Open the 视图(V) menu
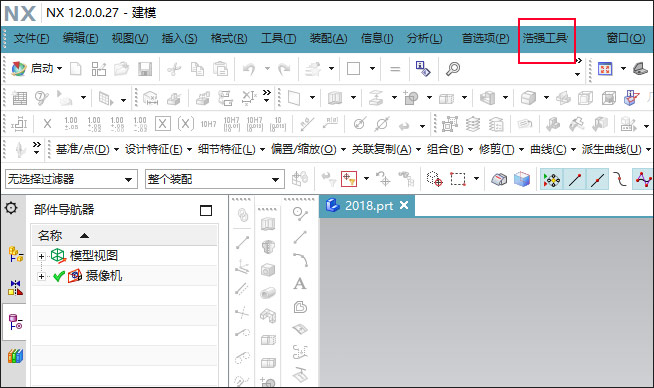Screen dimensions: 654x388 pyautogui.click(x=130, y=38)
